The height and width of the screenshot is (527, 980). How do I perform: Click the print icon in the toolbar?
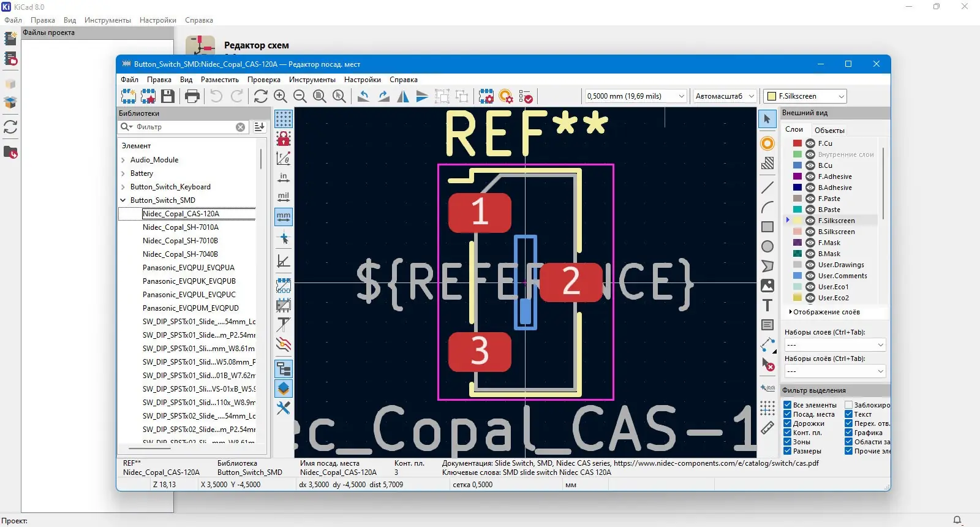pos(192,96)
